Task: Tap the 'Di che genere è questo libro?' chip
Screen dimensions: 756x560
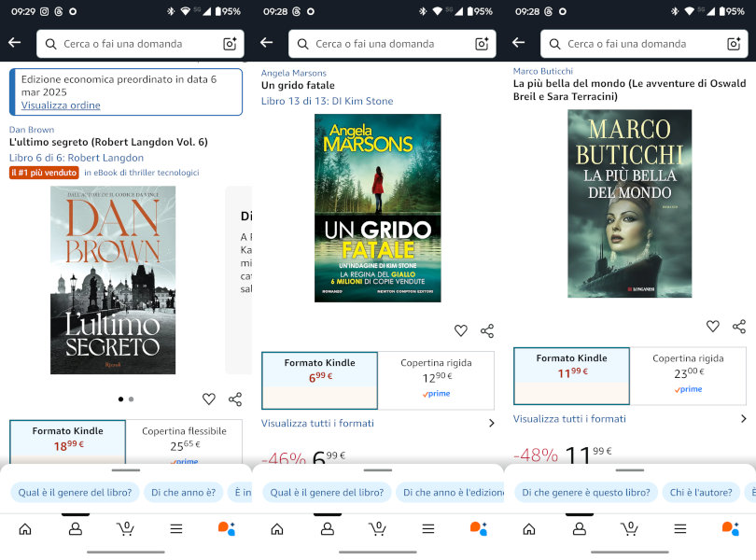Action: point(586,493)
